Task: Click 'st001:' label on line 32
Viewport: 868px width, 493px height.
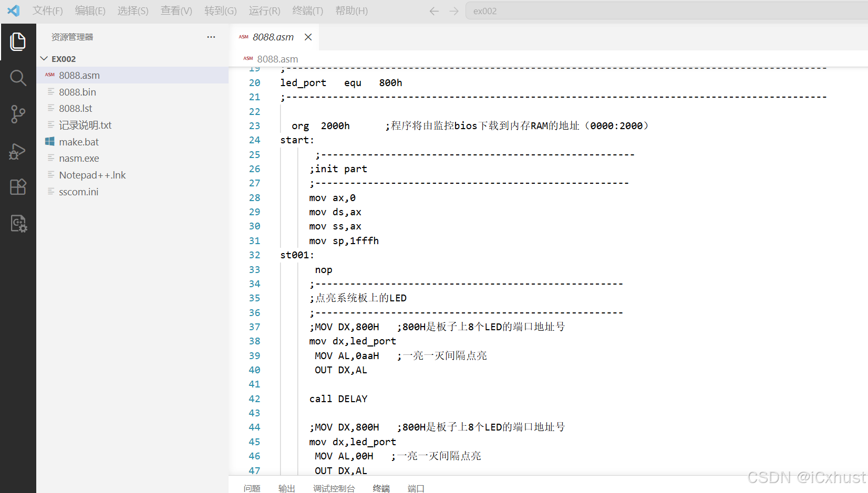Action: coord(297,255)
